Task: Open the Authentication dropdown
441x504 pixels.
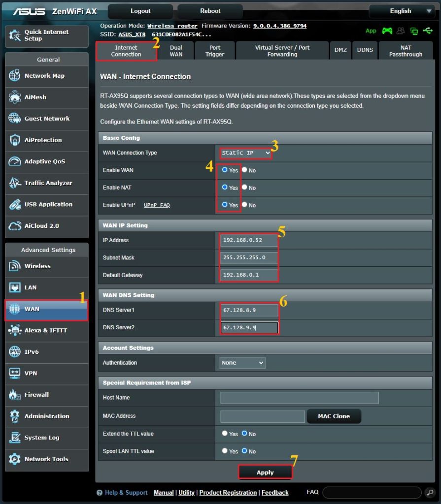Action: pos(241,363)
